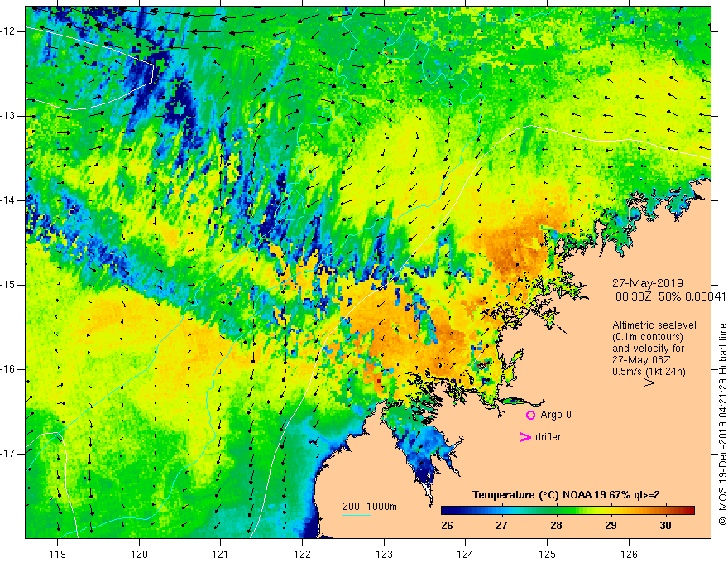This screenshot has width=728, height=563.
Task: Click the magenta Argo 0 circle marker
Action: [530, 415]
